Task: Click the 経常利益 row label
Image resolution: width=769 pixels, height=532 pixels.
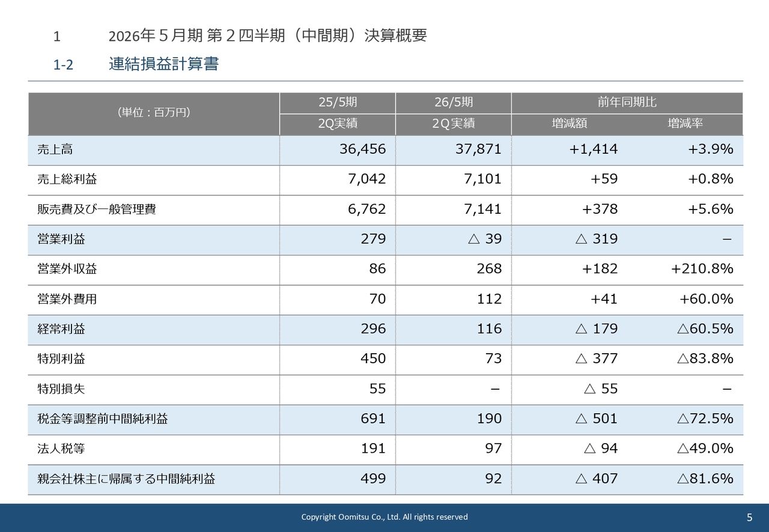Action: [61, 329]
